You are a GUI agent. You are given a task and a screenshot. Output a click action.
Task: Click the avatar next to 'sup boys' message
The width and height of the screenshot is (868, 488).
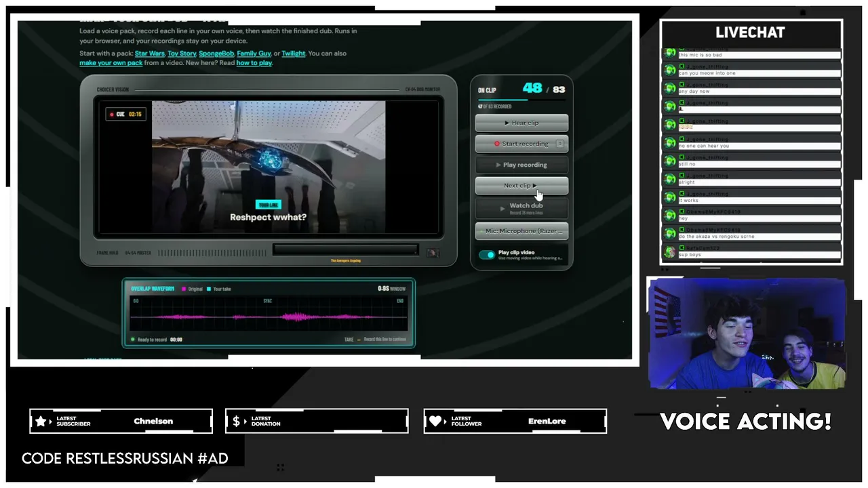[x=670, y=252]
